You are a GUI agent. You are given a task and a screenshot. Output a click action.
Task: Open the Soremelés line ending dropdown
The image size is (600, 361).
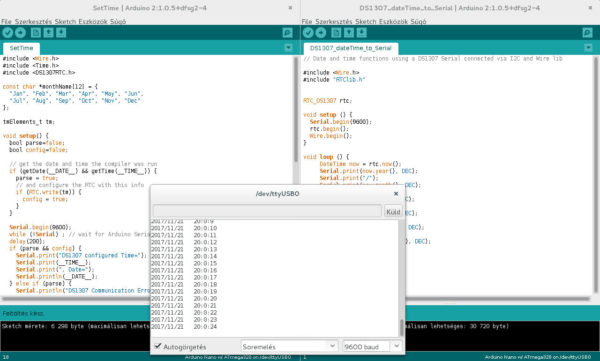point(289,346)
